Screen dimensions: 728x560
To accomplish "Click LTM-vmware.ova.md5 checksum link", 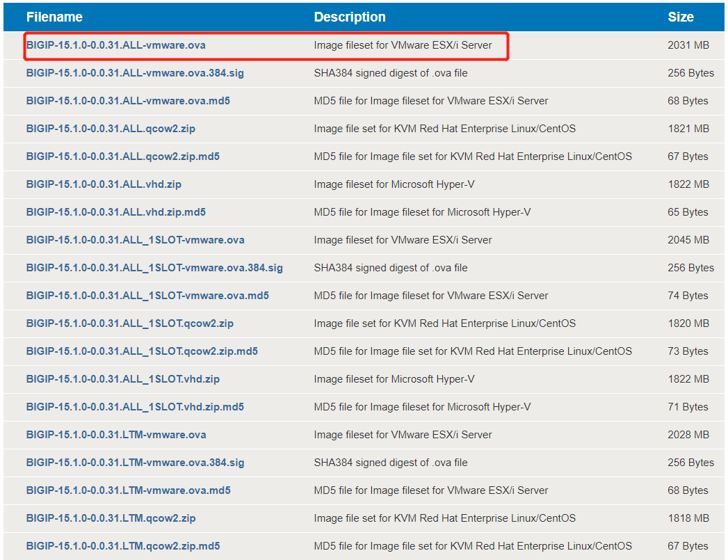I will (129, 491).
